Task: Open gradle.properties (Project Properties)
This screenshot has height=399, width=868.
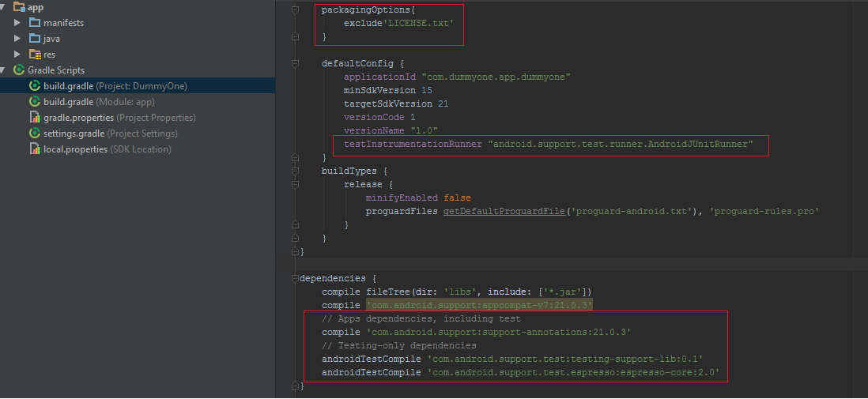Action: (x=119, y=118)
